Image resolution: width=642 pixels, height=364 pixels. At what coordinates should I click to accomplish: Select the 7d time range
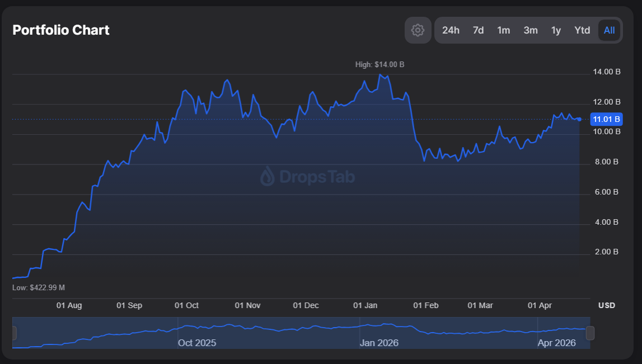[x=478, y=30]
